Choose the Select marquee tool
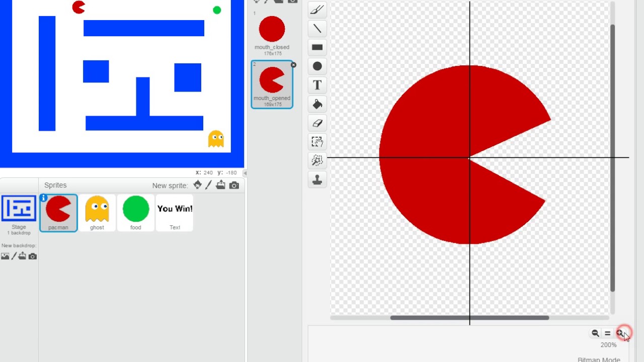This screenshot has height=362, width=644. [x=317, y=142]
